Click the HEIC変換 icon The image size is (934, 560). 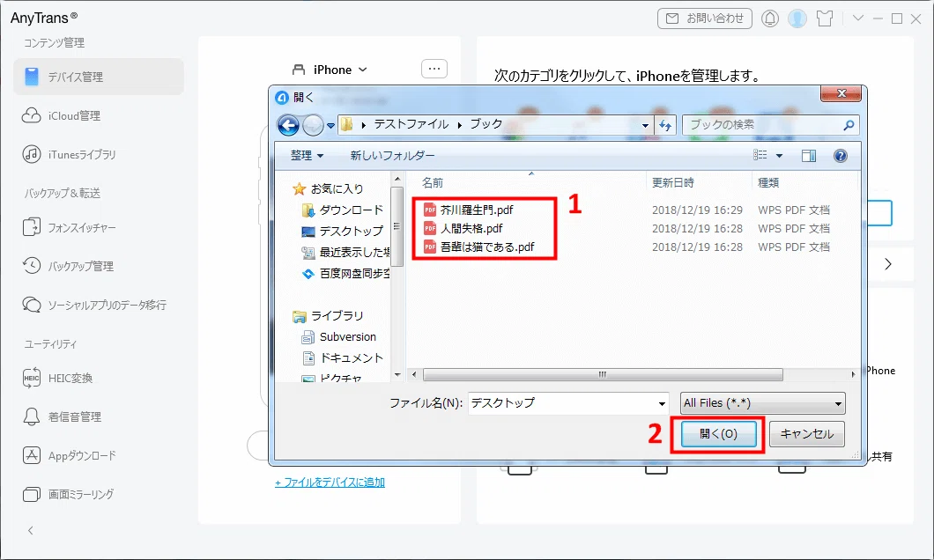click(x=32, y=378)
